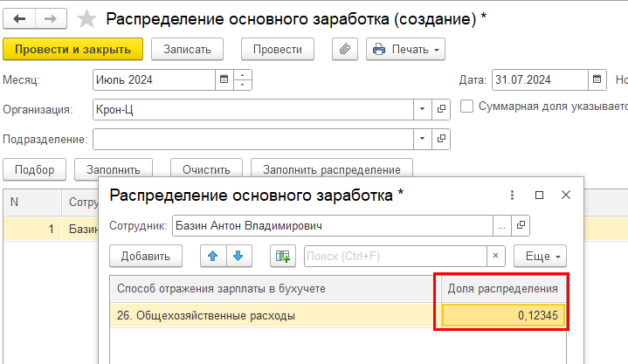Click the Подбор button
628x364 pixels.
(x=34, y=170)
